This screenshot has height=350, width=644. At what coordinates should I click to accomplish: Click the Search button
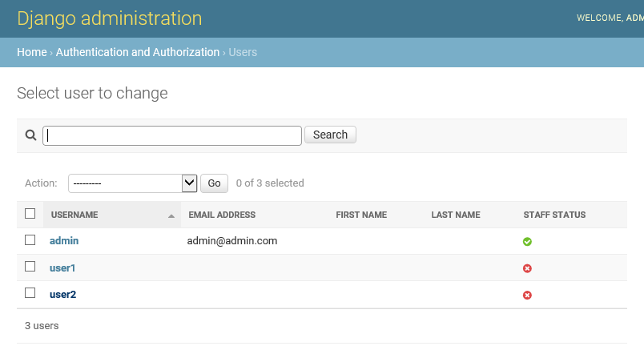[330, 135]
